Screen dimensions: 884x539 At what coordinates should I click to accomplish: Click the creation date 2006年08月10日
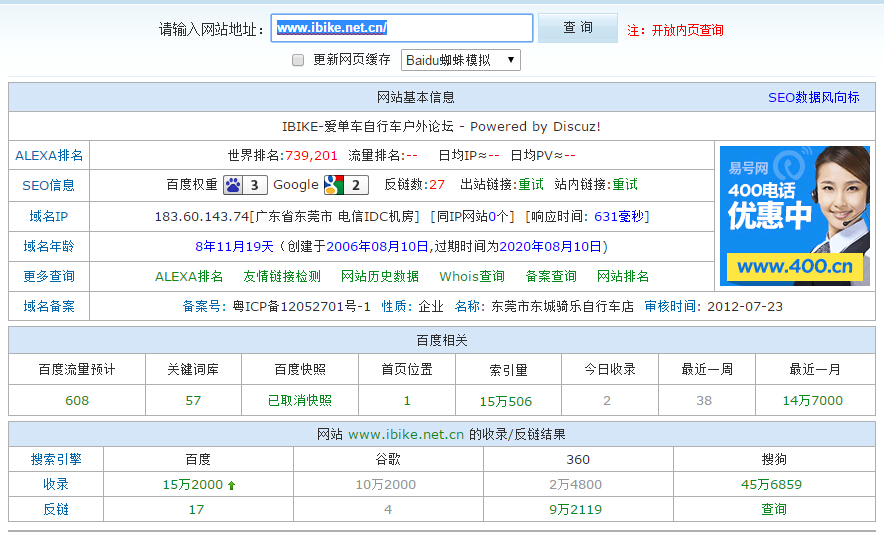(377, 246)
